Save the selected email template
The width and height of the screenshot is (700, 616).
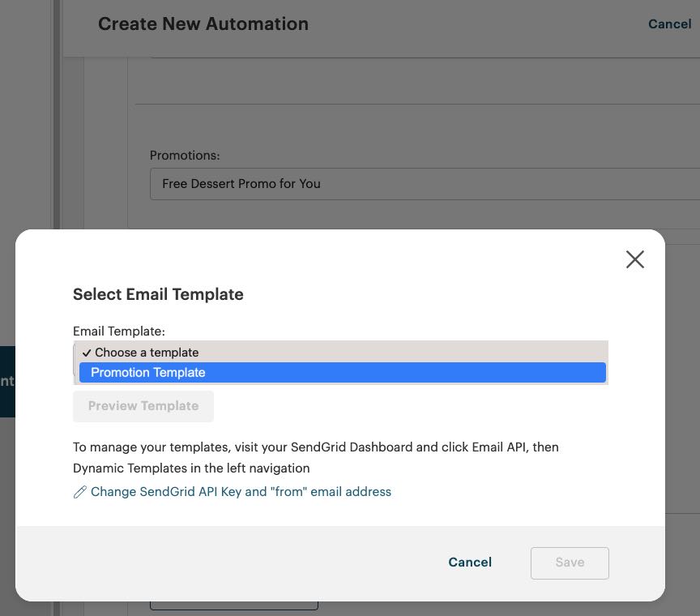tap(570, 563)
